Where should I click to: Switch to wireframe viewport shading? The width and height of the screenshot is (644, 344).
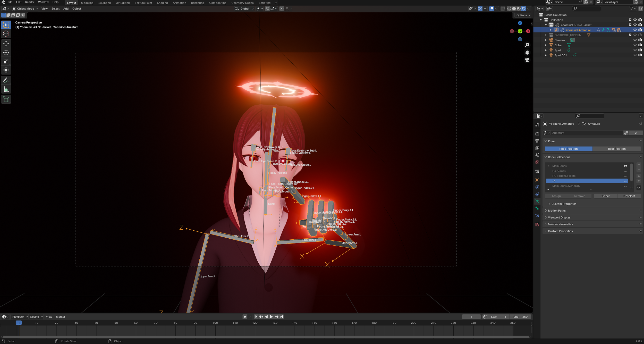[509, 9]
